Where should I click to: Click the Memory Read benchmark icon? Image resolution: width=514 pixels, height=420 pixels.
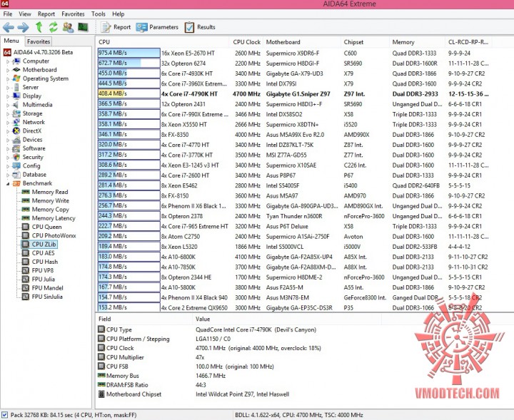coord(26,192)
